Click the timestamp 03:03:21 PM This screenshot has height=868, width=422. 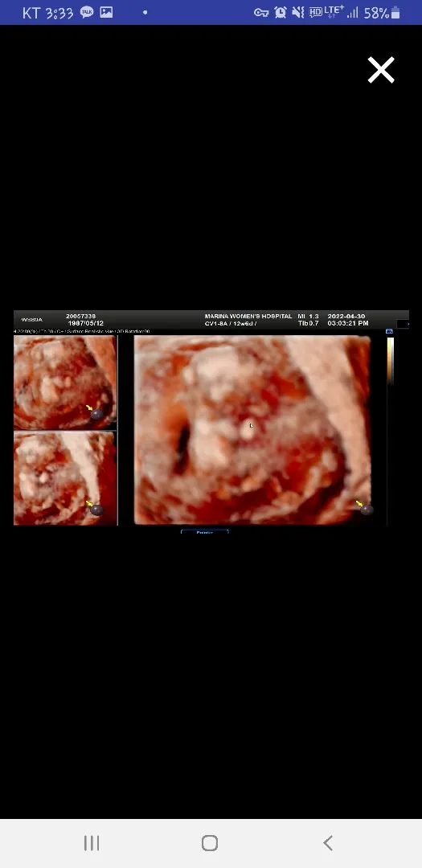pos(348,323)
